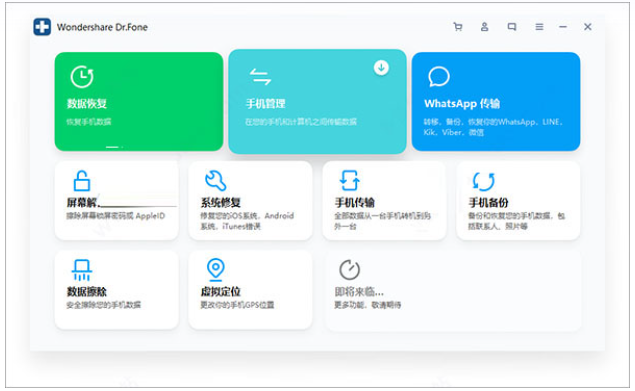Click the Wondershare Dr.Fone logo icon
The width and height of the screenshot is (635, 391).
(x=42, y=27)
